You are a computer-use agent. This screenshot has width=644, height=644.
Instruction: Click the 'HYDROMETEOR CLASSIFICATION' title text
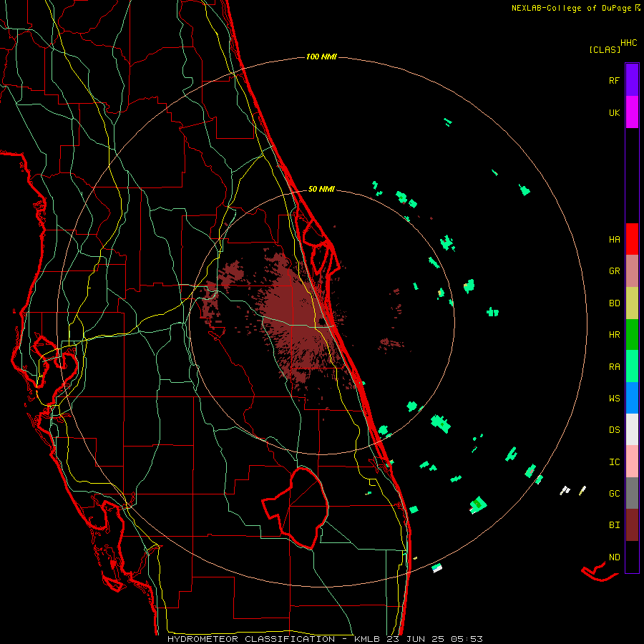[251, 639]
